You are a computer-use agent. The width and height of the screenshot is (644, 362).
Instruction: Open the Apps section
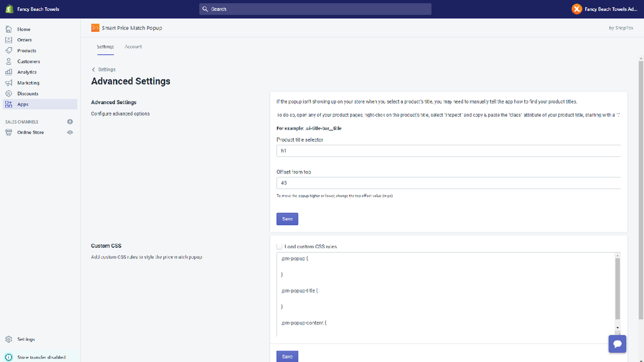pyautogui.click(x=23, y=104)
